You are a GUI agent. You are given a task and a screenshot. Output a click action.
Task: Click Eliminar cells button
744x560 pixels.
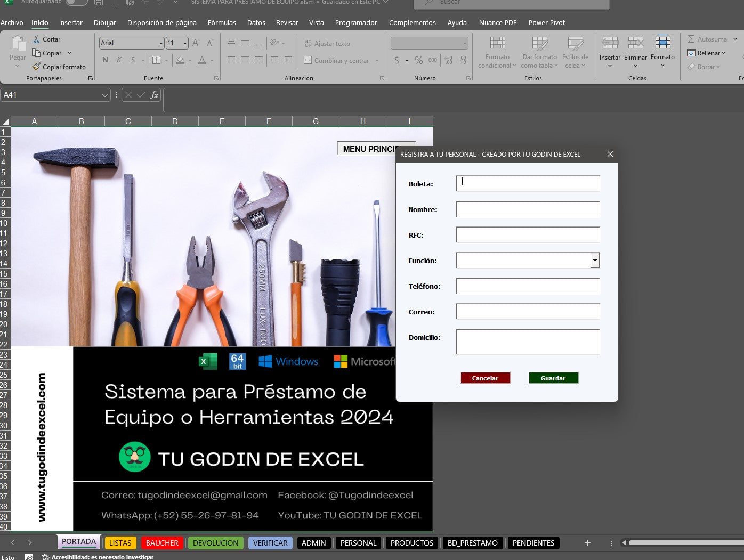(x=635, y=52)
